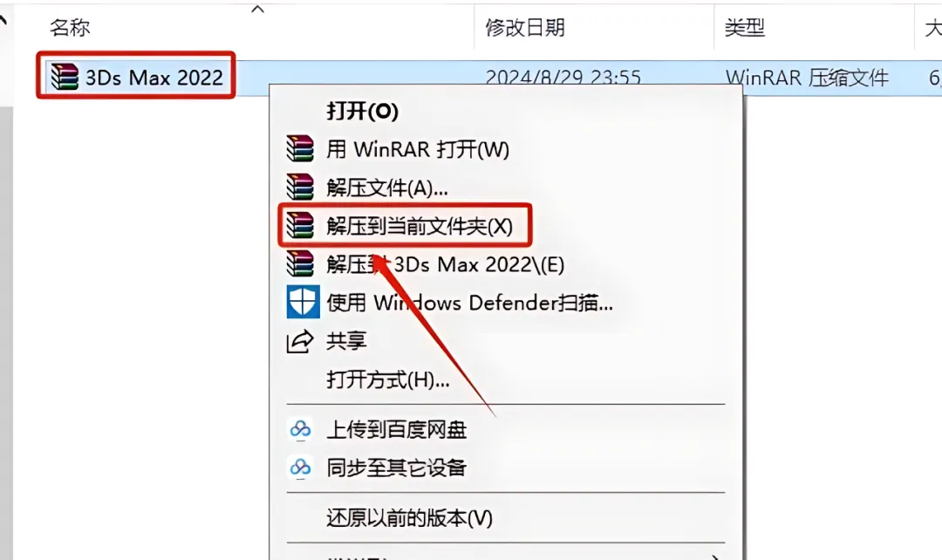Click the Baidu Netdisk icon beside 同步至其它设备
This screenshot has height=560, width=942.
pyautogui.click(x=300, y=468)
